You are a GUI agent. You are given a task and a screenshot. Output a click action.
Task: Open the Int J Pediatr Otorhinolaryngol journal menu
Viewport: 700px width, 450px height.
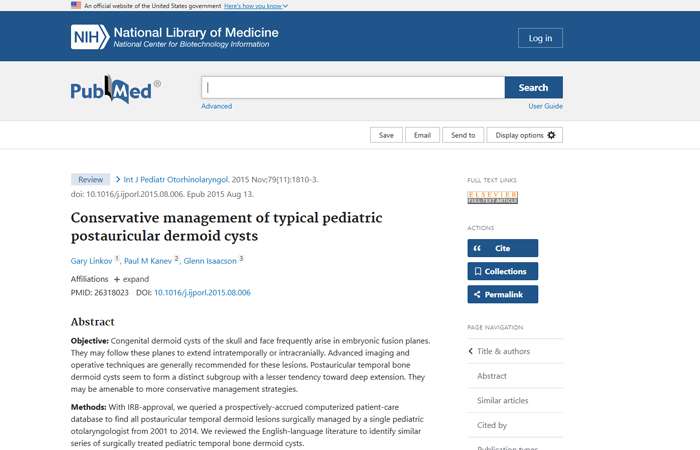pyautogui.click(x=175, y=179)
